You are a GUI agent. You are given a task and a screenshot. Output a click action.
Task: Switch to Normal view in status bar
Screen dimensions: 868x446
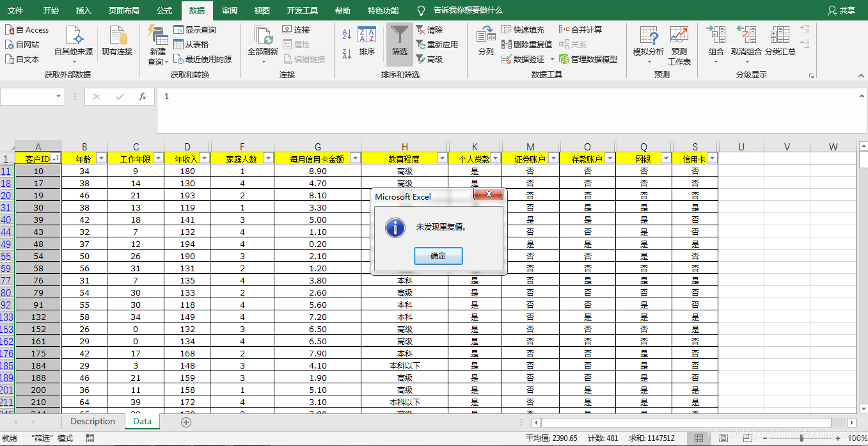699,438
